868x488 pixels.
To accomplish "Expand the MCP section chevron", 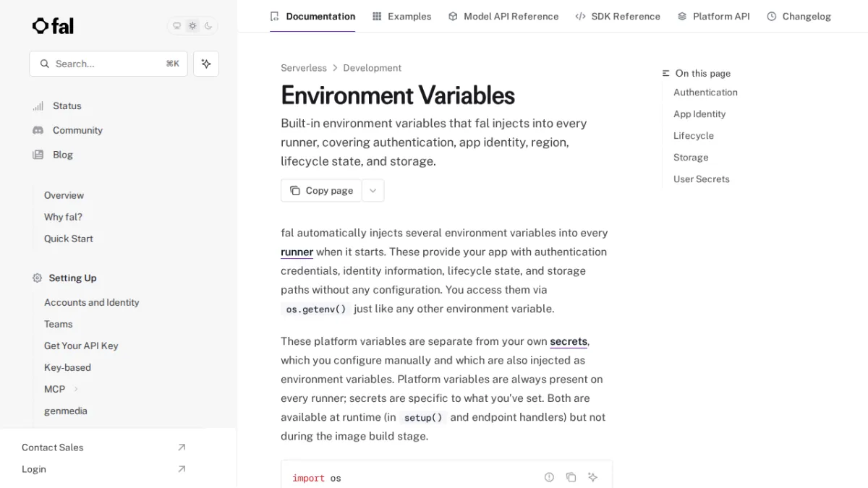I will (76, 389).
